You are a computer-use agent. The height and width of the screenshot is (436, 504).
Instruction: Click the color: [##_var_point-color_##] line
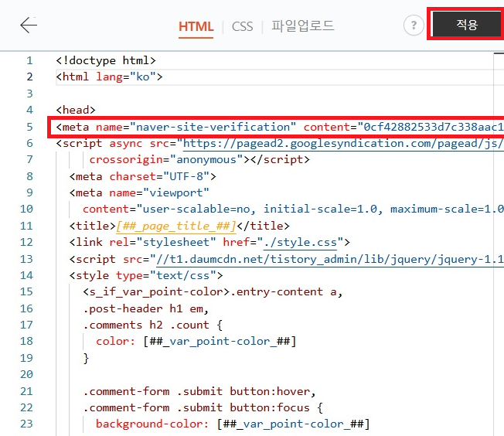(196, 341)
